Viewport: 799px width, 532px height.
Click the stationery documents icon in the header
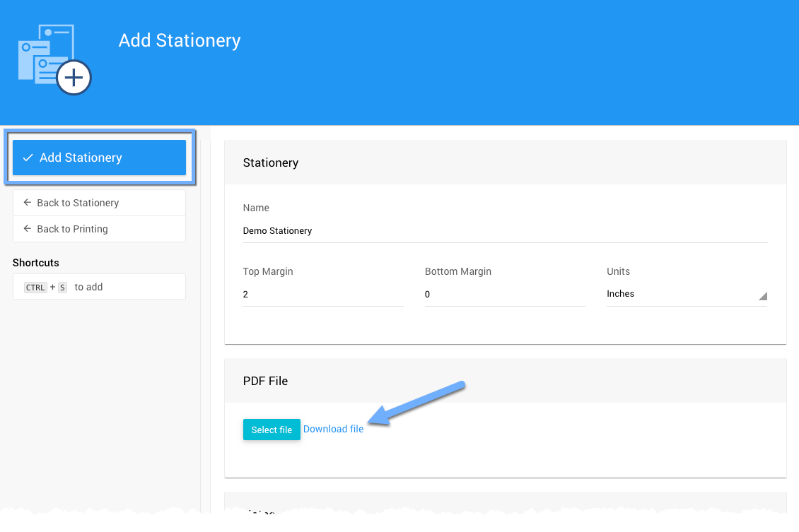coord(54,59)
